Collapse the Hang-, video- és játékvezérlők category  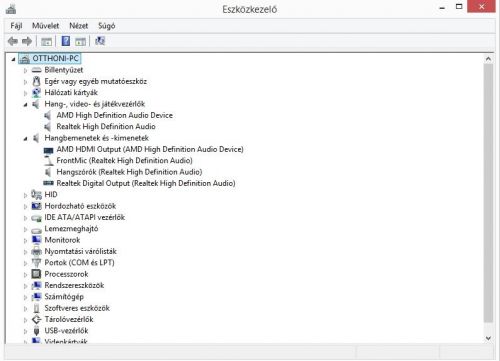coord(25,105)
